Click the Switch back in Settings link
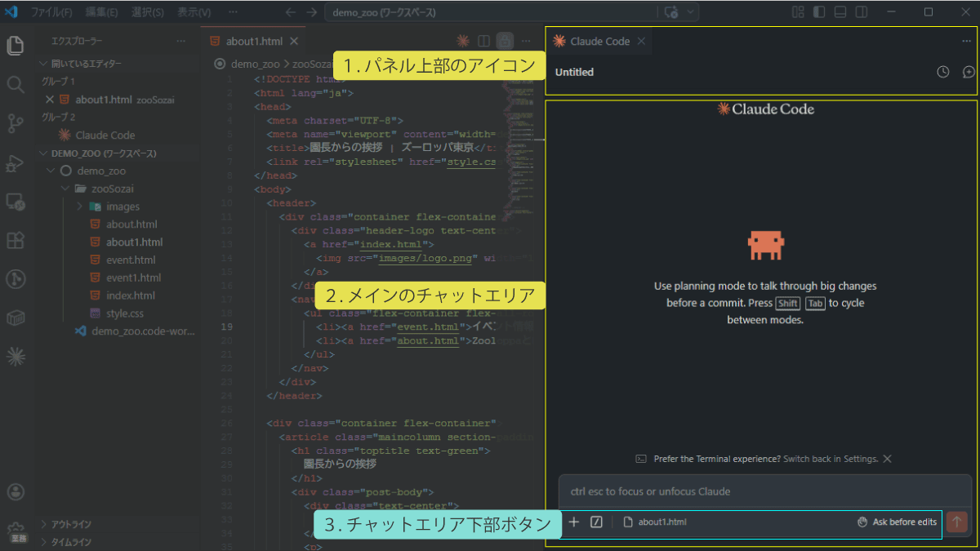This screenshot has height=551, width=980. (x=831, y=459)
